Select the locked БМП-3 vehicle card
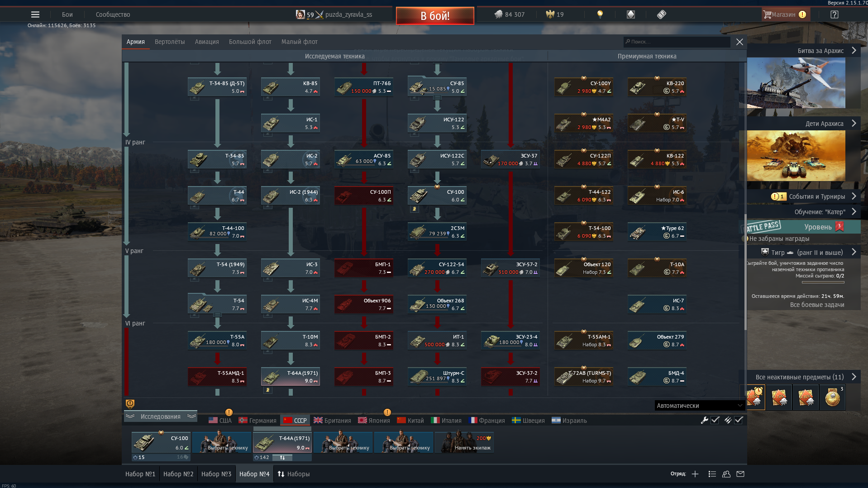Image resolution: width=868 pixels, height=488 pixels. click(364, 377)
